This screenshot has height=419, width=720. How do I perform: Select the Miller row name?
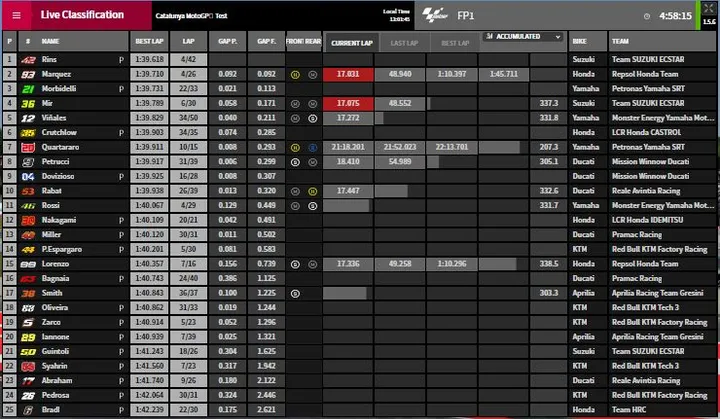coord(51,234)
